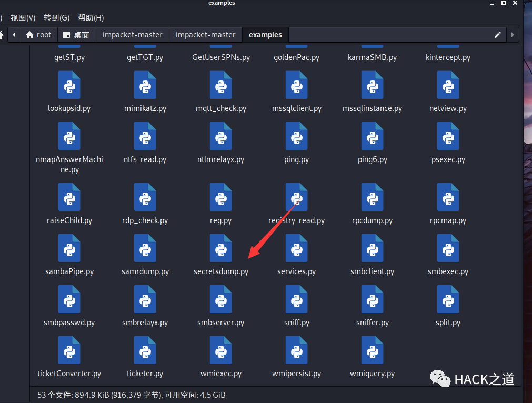Select the smbpasswd.py file icon

click(x=69, y=299)
